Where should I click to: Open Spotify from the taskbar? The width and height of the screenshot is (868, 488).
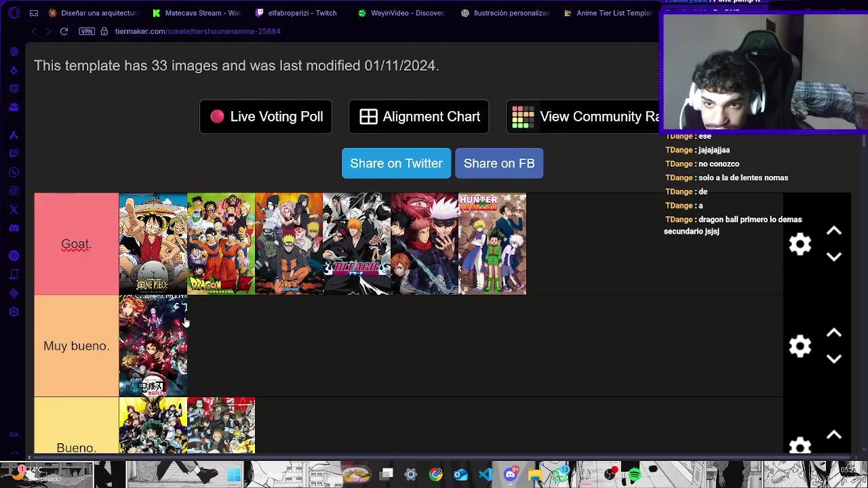(x=634, y=474)
